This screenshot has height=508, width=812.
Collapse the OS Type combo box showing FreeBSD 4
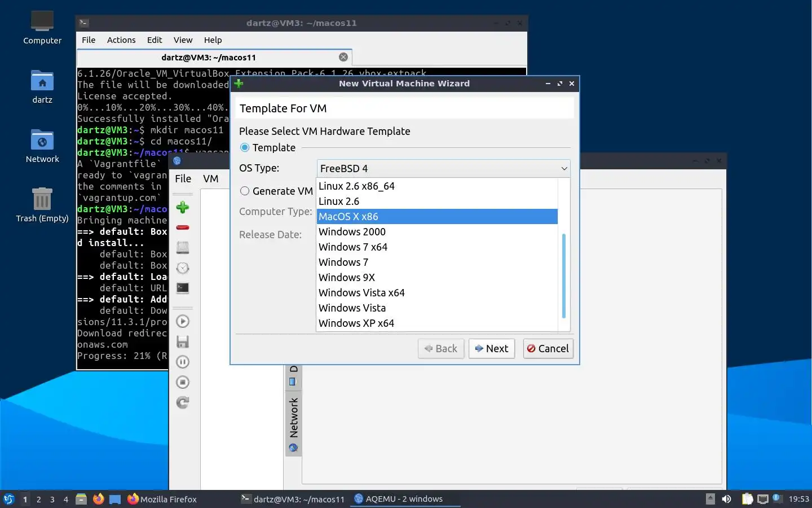tap(443, 168)
